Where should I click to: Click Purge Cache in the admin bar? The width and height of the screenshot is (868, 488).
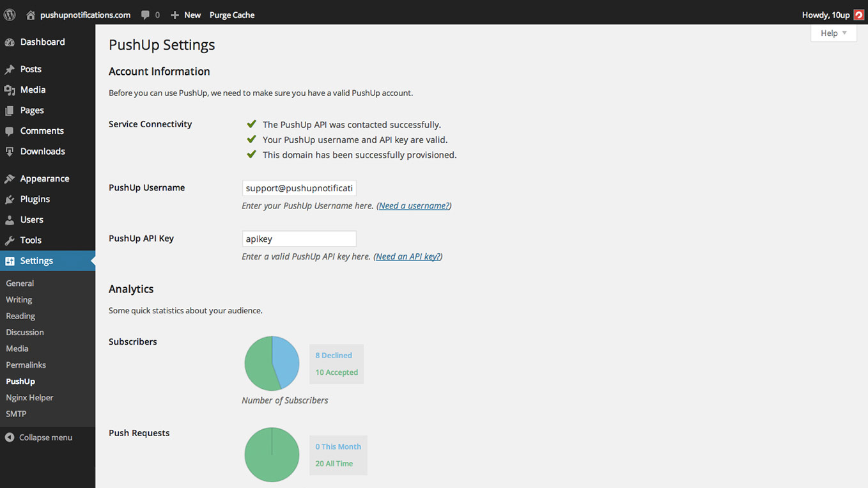(232, 15)
